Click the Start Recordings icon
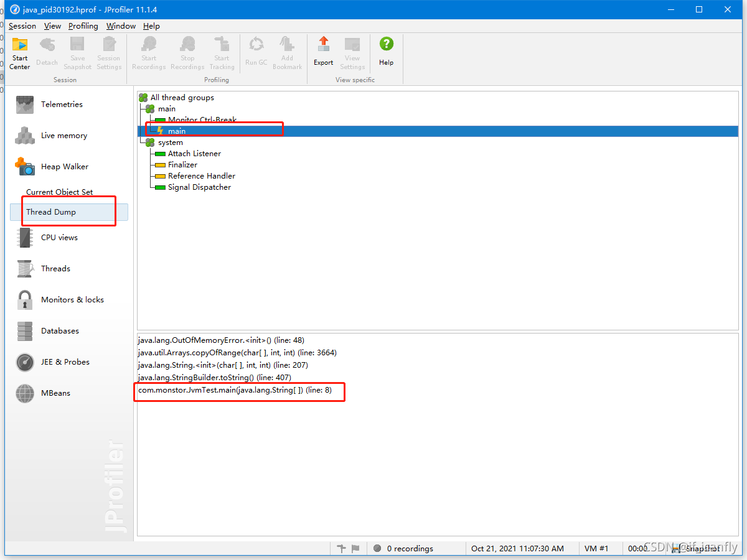 coord(149,45)
